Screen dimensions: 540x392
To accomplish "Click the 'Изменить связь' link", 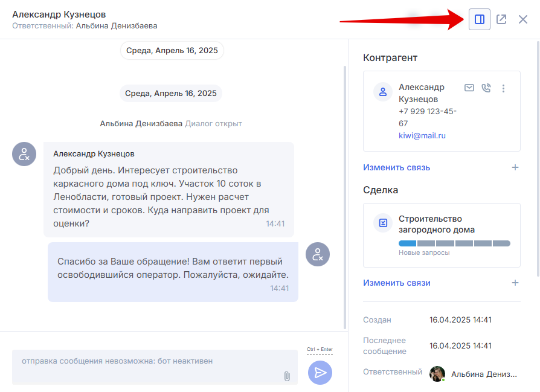I will pos(396,167).
